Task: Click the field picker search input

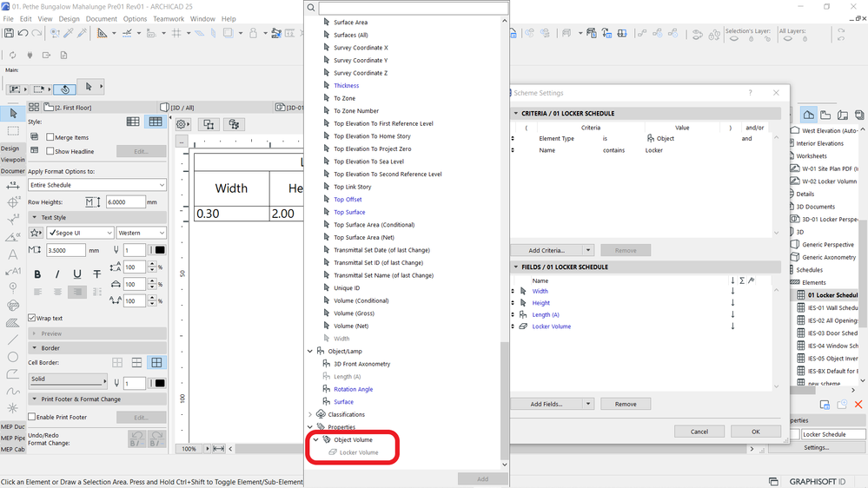Action: point(413,8)
